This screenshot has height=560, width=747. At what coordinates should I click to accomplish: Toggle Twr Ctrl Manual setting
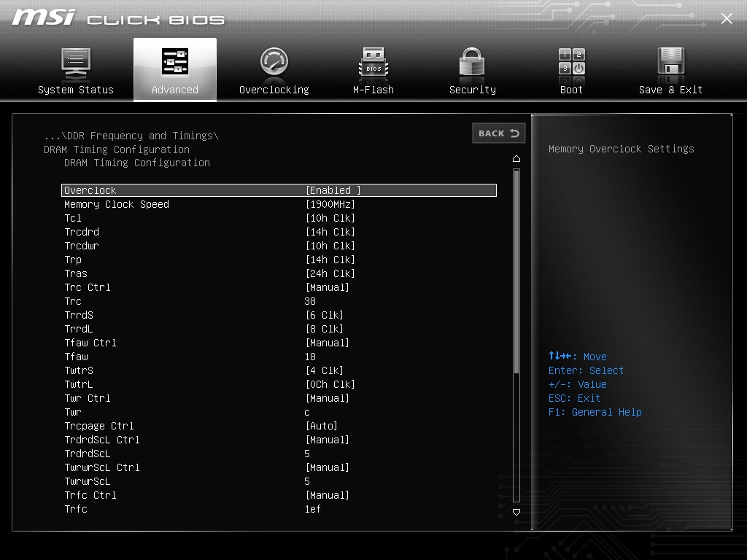[x=328, y=398]
